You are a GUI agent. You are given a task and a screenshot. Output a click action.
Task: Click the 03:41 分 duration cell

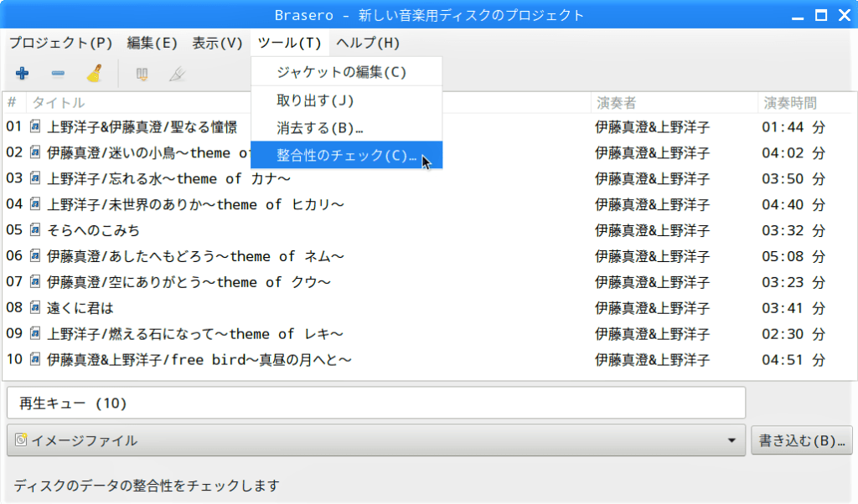coord(793,308)
